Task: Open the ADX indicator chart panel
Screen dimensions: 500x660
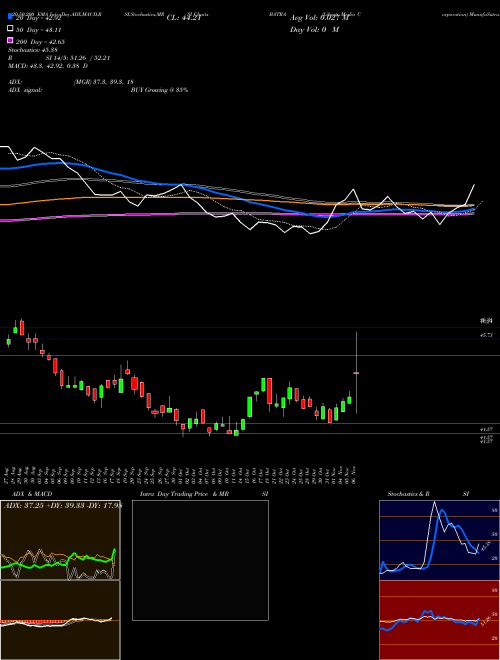Action: 60,540
